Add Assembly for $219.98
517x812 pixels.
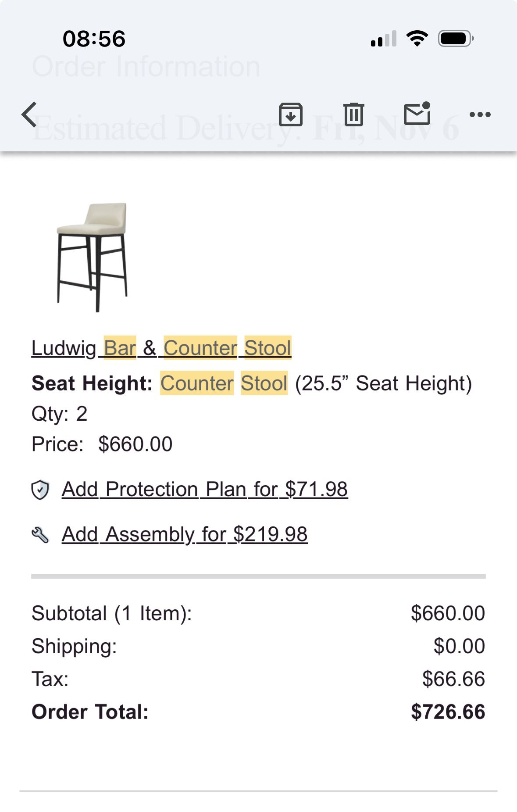point(185,534)
